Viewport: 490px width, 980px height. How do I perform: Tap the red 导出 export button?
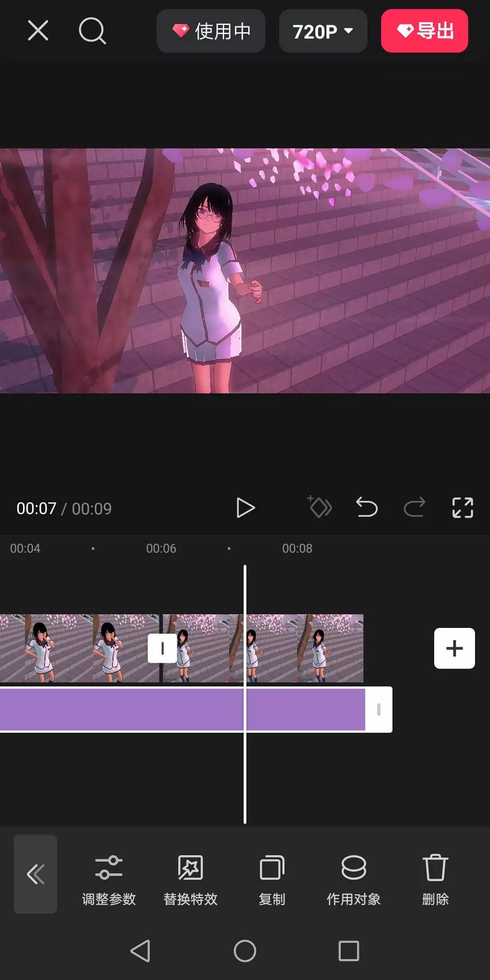coord(425,31)
